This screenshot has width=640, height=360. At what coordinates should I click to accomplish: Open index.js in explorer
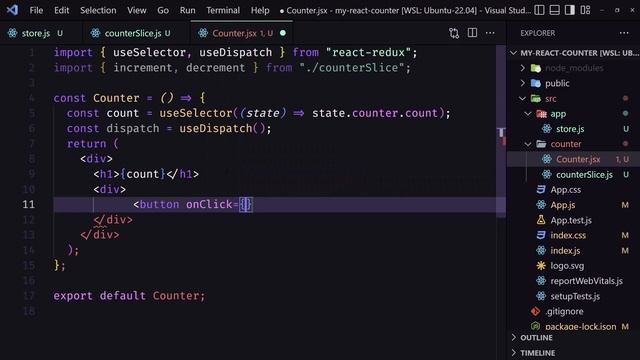click(x=565, y=251)
